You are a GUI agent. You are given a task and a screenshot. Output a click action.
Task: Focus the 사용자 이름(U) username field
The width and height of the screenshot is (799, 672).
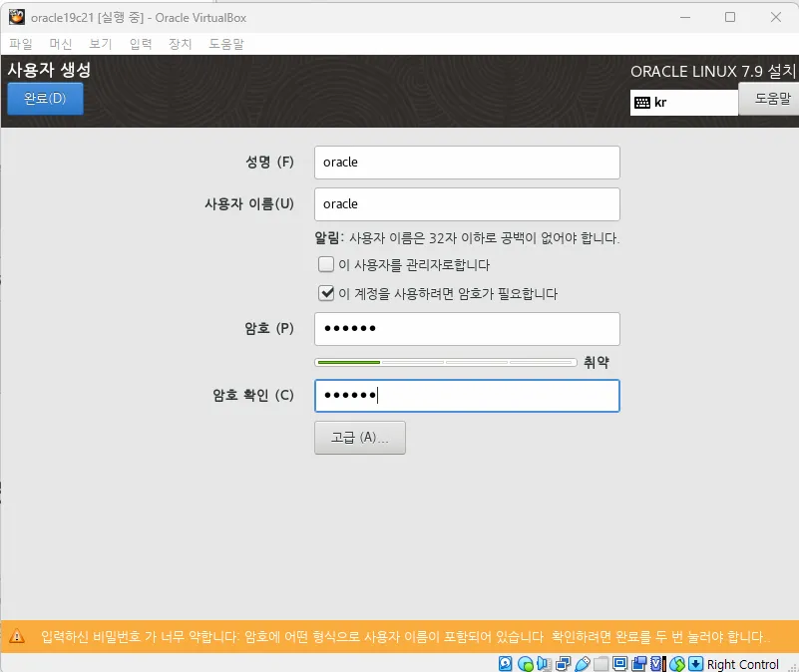pos(467,204)
